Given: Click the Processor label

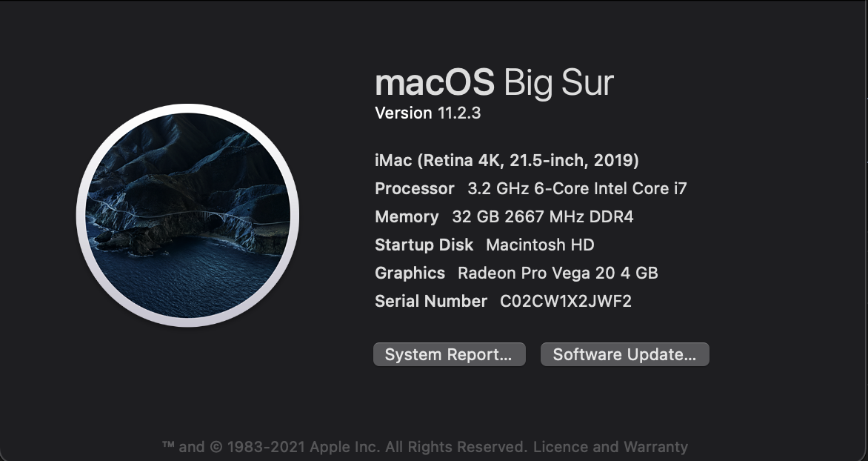Looking at the screenshot, I should pyautogui.click(x=414, y=188).
